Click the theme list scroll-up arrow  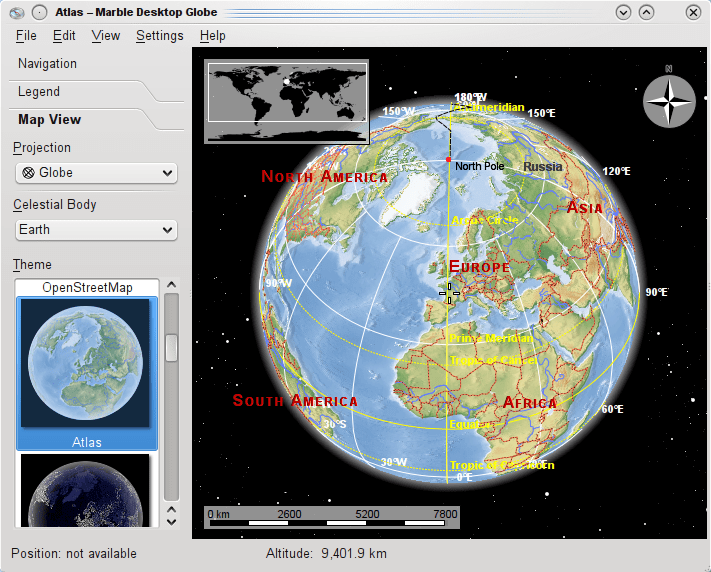pyautogui.click(x=171, y=286)
